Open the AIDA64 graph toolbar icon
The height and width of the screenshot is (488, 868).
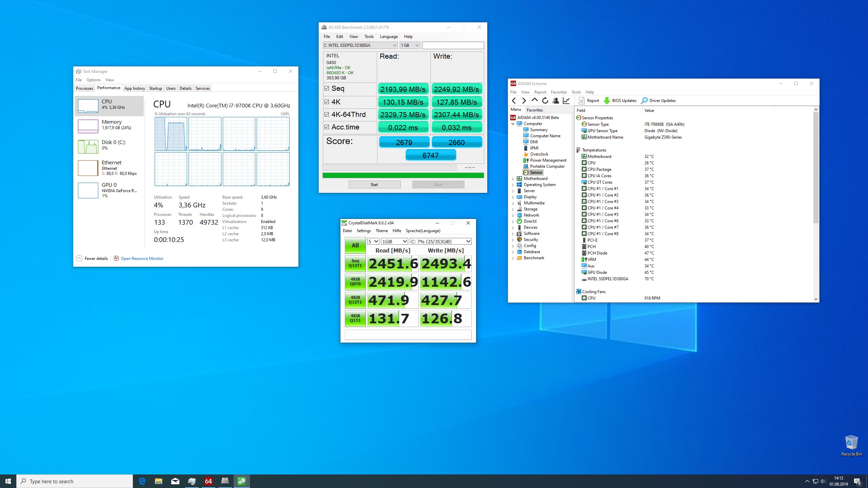click(566, 101)
